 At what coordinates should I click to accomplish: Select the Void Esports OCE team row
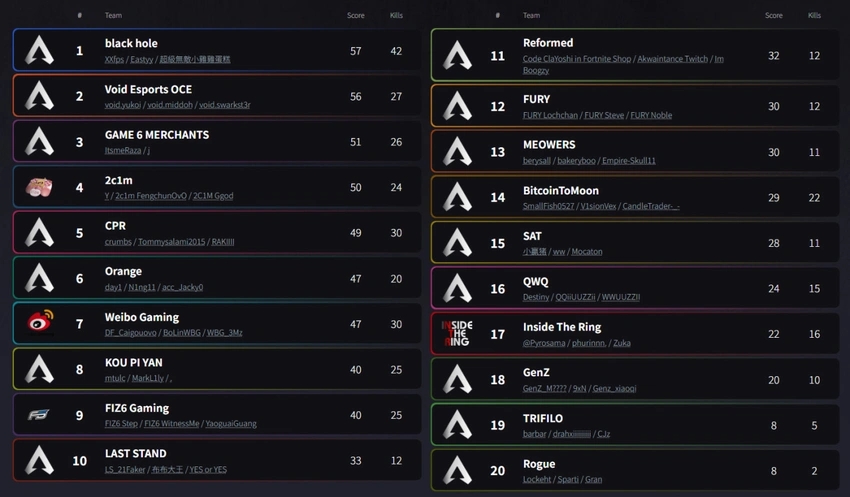coord(217,96)
